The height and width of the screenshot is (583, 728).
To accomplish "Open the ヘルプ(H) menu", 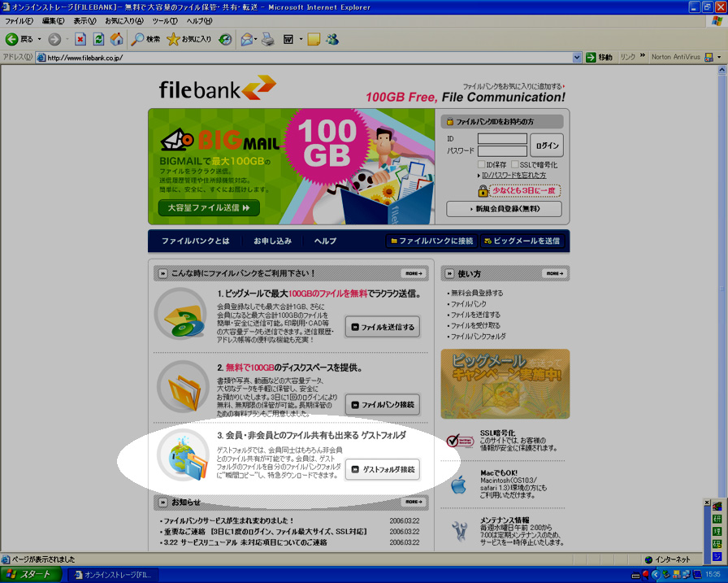I will pos(199,21).
